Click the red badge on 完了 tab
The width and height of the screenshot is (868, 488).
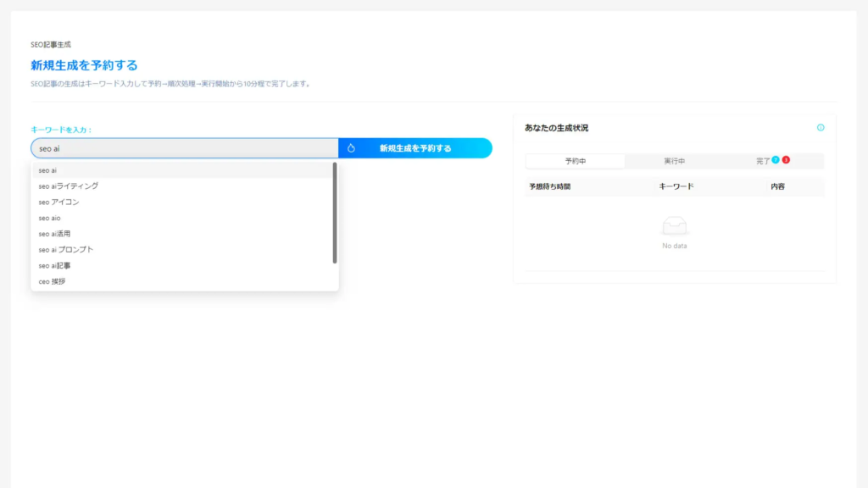786,159
